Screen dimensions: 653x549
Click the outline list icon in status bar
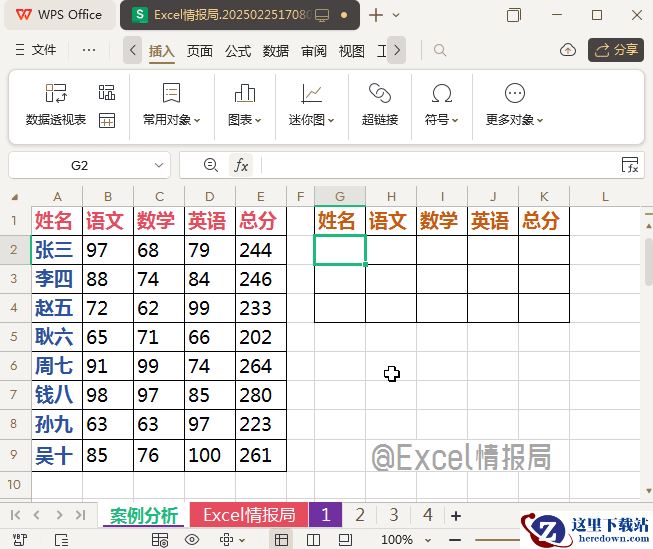coord(61,540)
